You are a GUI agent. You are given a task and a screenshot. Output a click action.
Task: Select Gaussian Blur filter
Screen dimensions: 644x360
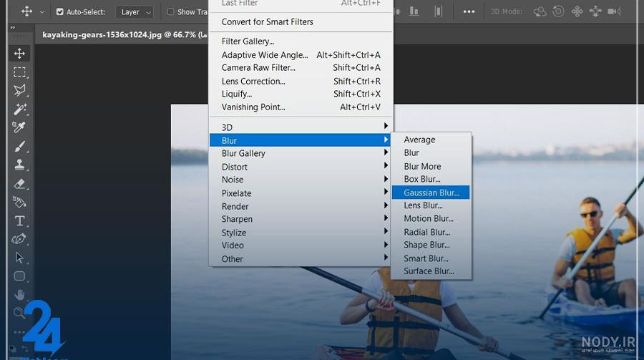[x=431, y=193]
